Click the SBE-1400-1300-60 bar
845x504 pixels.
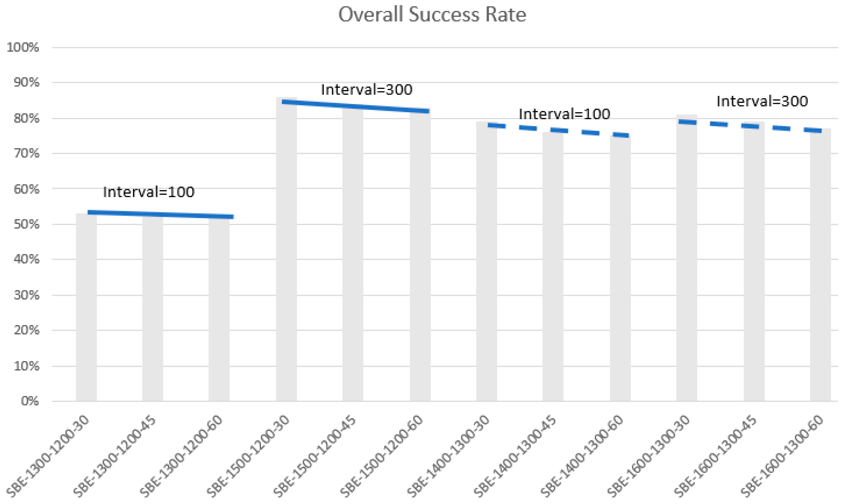[620, 268]
